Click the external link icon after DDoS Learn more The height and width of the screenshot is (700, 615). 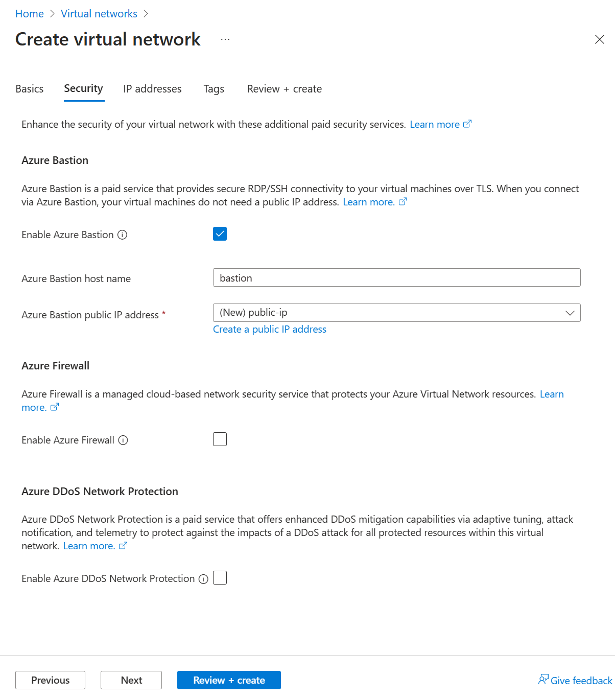tap(123, 545)
